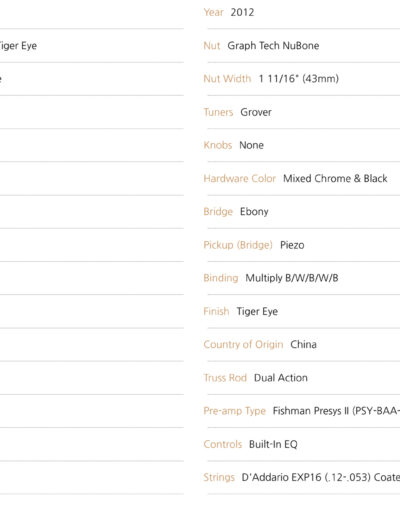Select the Hardware Color label
This screenshot has height=516, width=400.
tap(240, 178)
